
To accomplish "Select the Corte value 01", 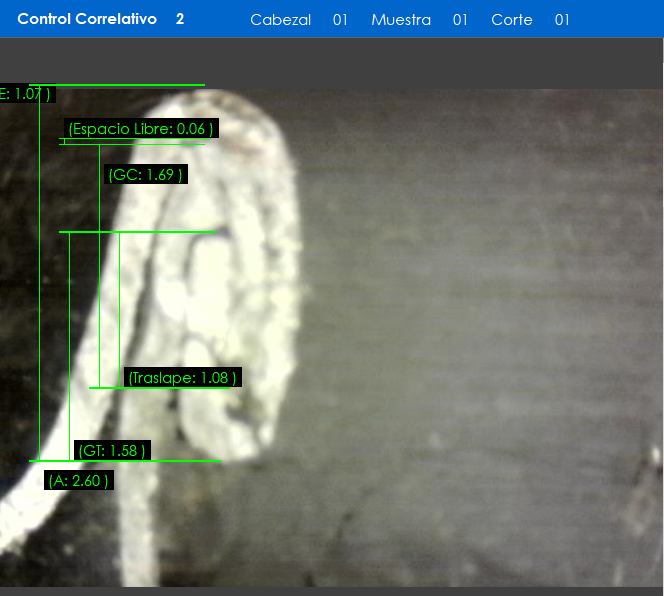I will (562, 20).
